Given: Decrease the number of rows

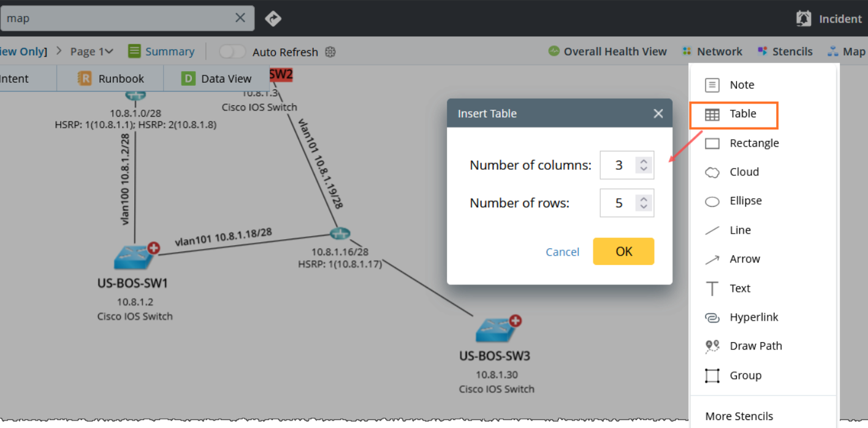Looking at the screenshot, I should click(x=644, y=207).
